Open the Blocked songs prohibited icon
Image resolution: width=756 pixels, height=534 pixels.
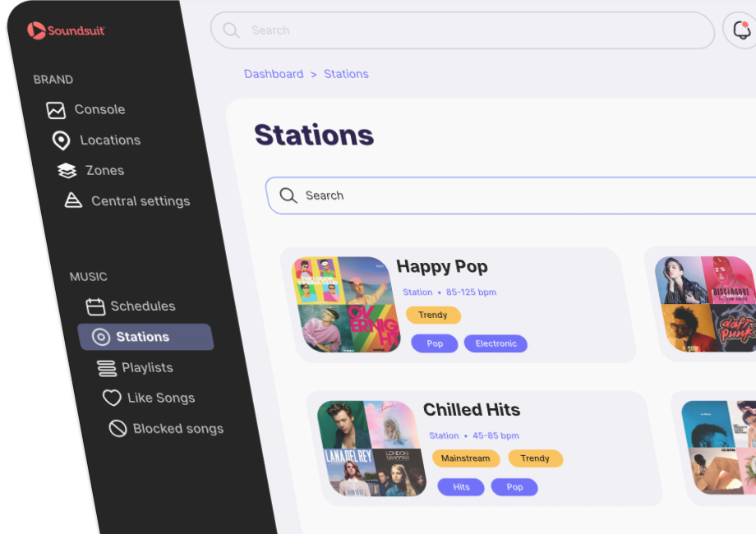[x=118, y=428]
